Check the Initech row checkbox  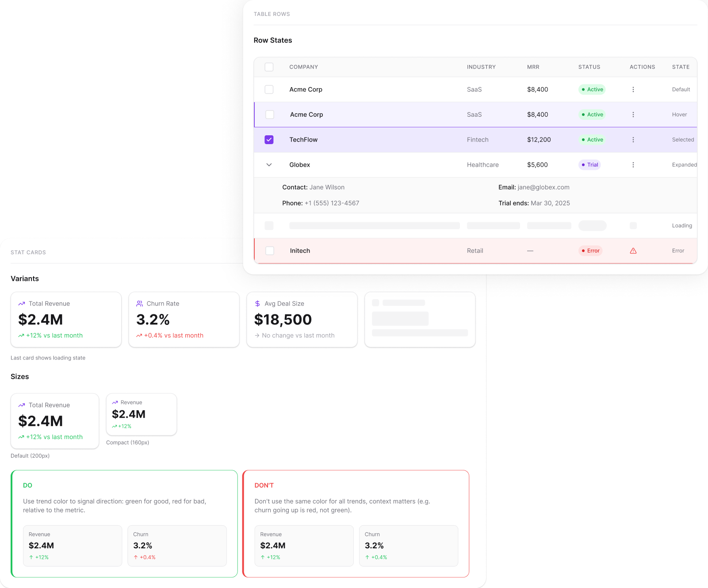tap(270, 251)
